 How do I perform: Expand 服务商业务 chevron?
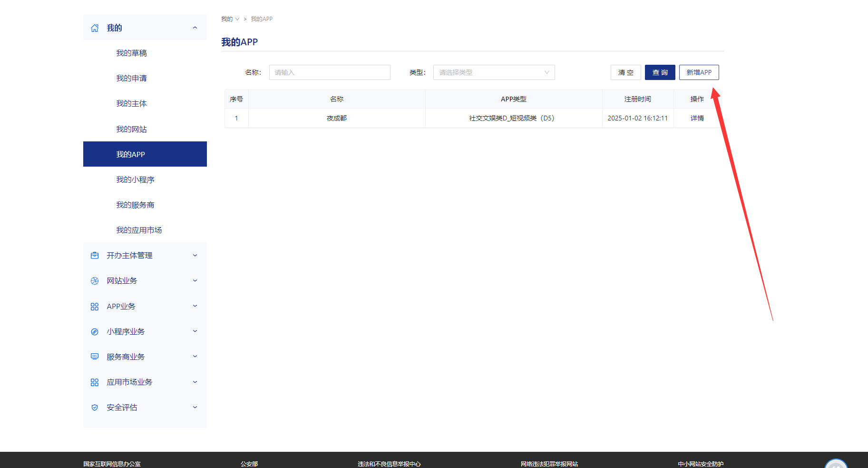(195, 357)
